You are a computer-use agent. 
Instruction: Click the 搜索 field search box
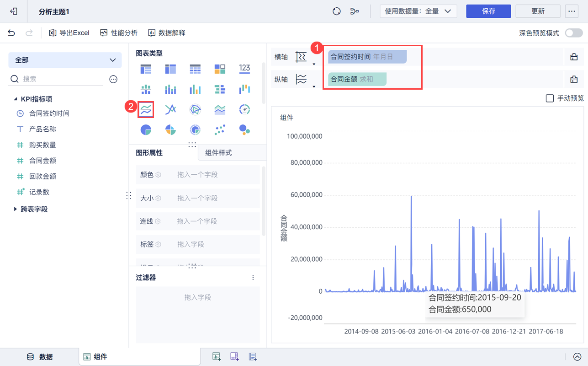coord(56,79)
